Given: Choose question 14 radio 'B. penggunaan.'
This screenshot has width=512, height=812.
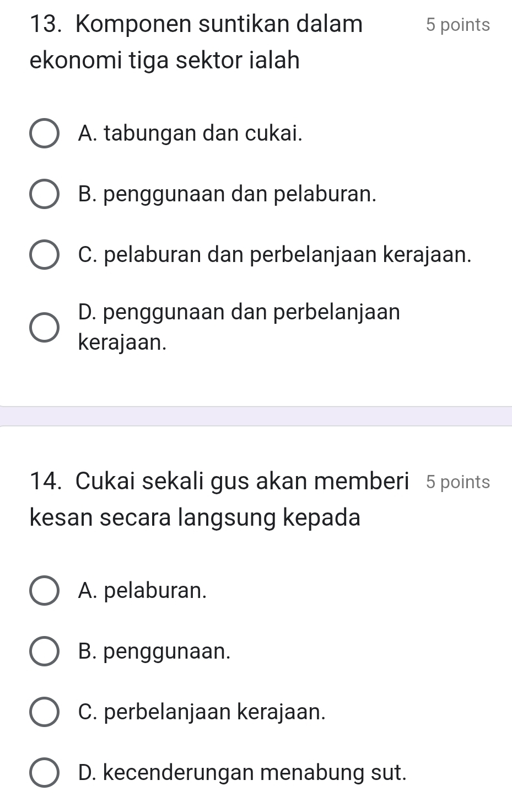Looking at the screenshot, I should coord(44,651).
